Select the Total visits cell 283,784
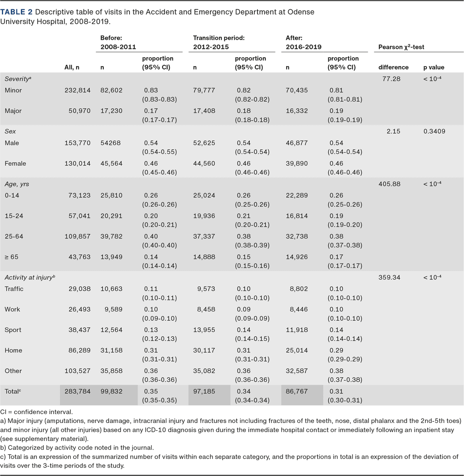The width and height of the screenshot is (464, 476). (77, 391)
